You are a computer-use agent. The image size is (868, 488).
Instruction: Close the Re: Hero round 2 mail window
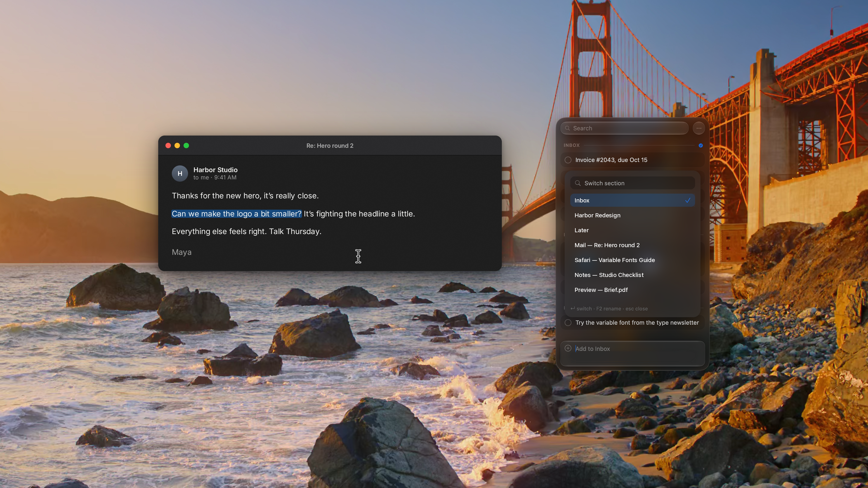point(168,145)
